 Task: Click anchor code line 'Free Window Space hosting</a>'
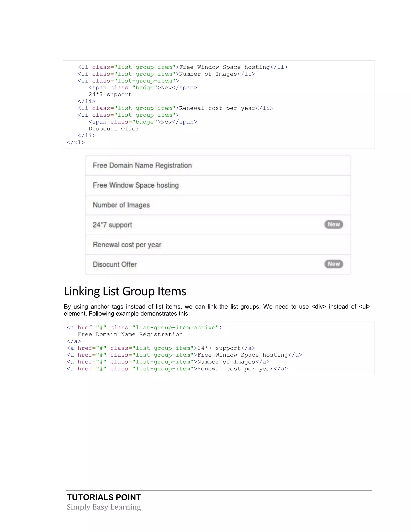(x=185, y=355)
